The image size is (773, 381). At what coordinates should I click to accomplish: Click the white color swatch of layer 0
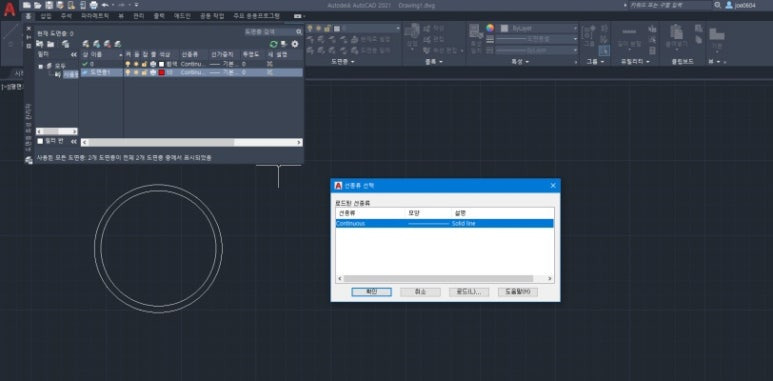(x=161, y=64)
